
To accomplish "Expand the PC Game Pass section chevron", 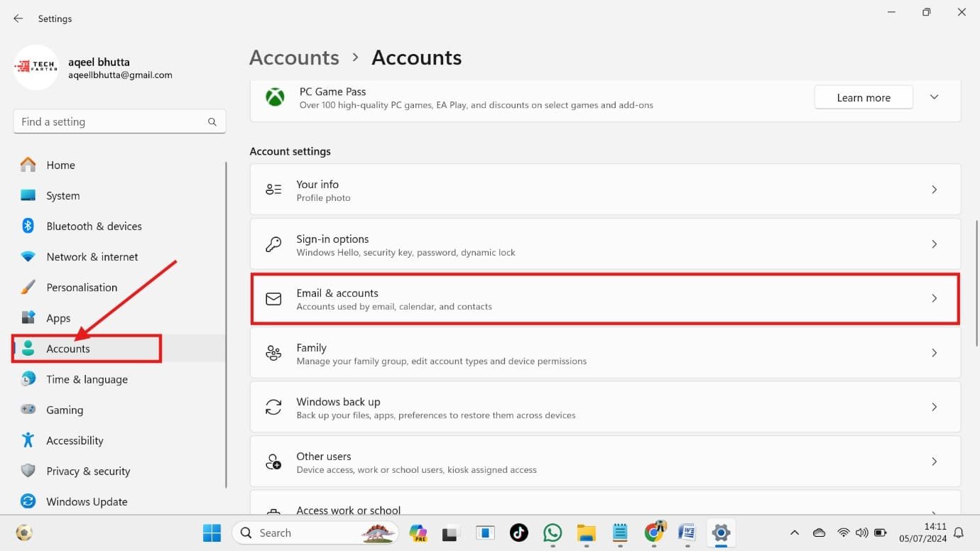I will click(x=934, y=97).
